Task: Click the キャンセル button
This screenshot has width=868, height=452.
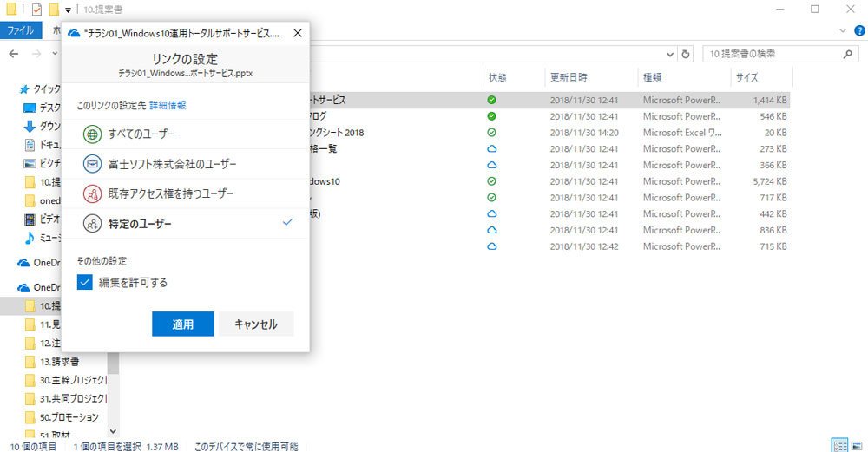Action: tap(256, 324)
